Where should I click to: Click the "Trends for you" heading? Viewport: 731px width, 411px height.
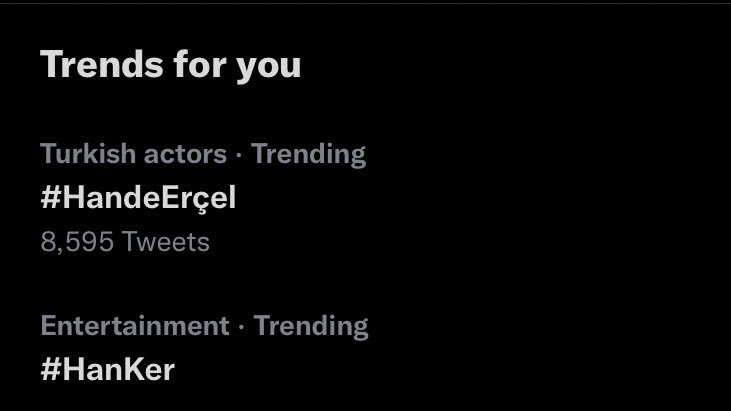[170, 65]
